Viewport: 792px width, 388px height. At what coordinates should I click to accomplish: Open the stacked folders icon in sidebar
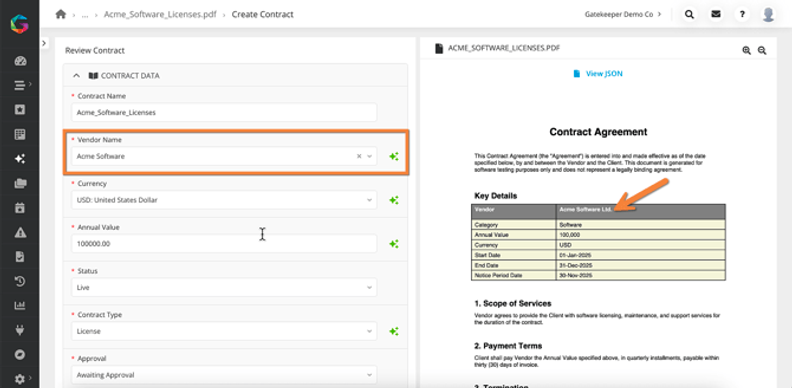20,183
